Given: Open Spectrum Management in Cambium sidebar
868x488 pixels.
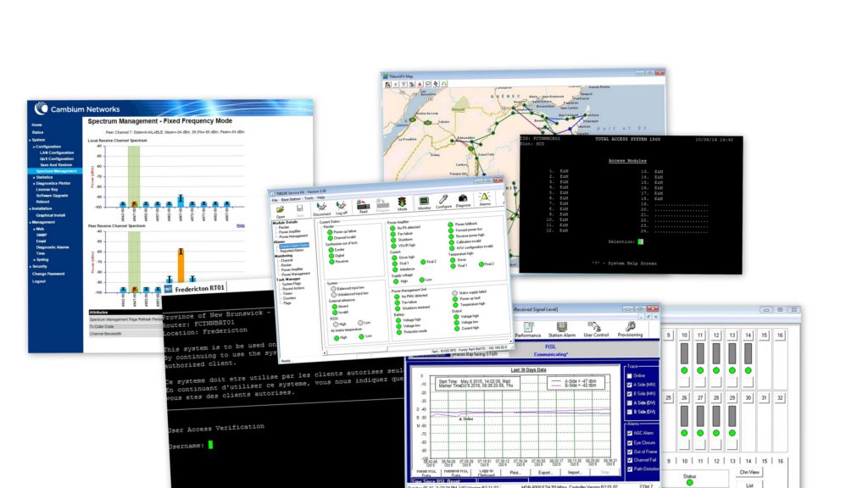Looking at the screenshot, I should pos(56,171).
